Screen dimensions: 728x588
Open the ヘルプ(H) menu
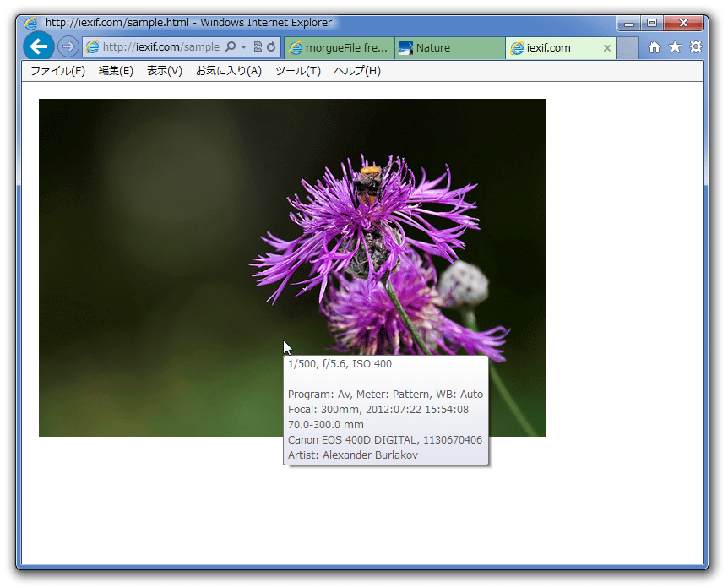tap(357, 71)
